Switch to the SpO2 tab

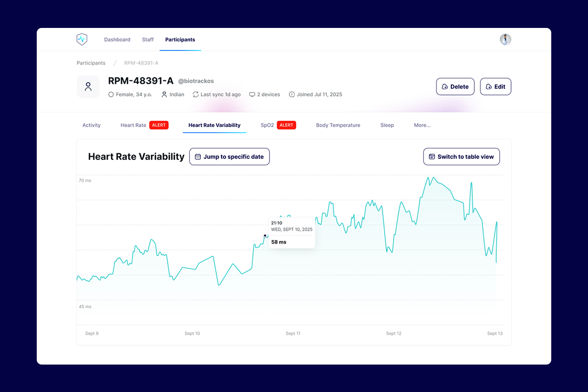tap(267, 125)
